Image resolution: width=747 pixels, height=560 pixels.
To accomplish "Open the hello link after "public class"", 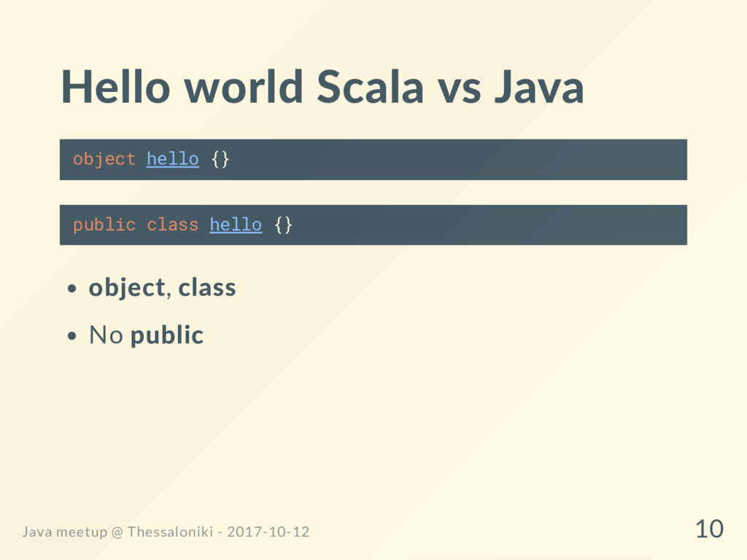I will 235,225.
